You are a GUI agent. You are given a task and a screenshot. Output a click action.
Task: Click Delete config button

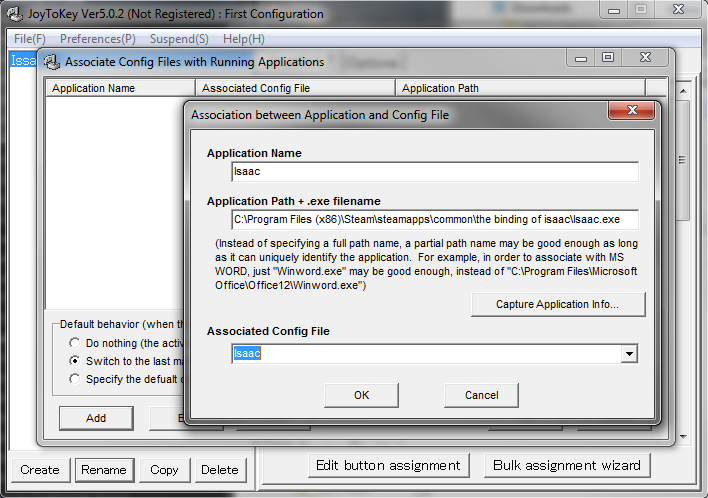220,470
